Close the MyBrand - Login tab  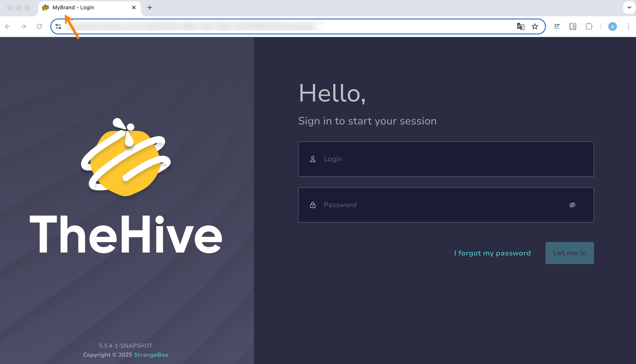pos(134,8)
